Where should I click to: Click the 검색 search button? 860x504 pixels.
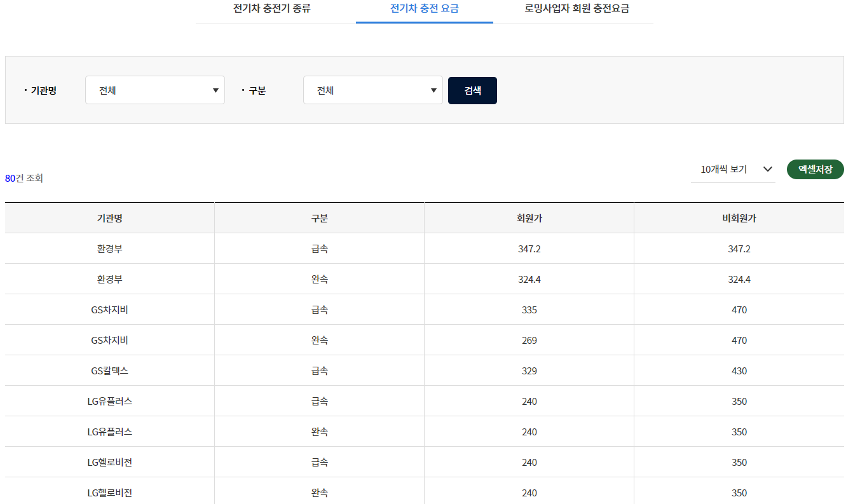(x=472, y=90)
